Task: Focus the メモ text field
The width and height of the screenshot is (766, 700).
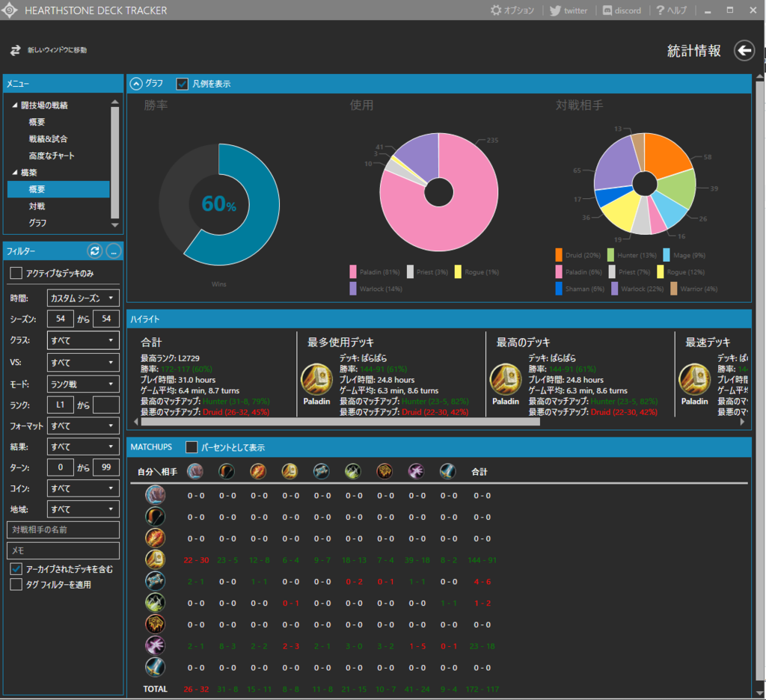Action: [x=63, y=550]
